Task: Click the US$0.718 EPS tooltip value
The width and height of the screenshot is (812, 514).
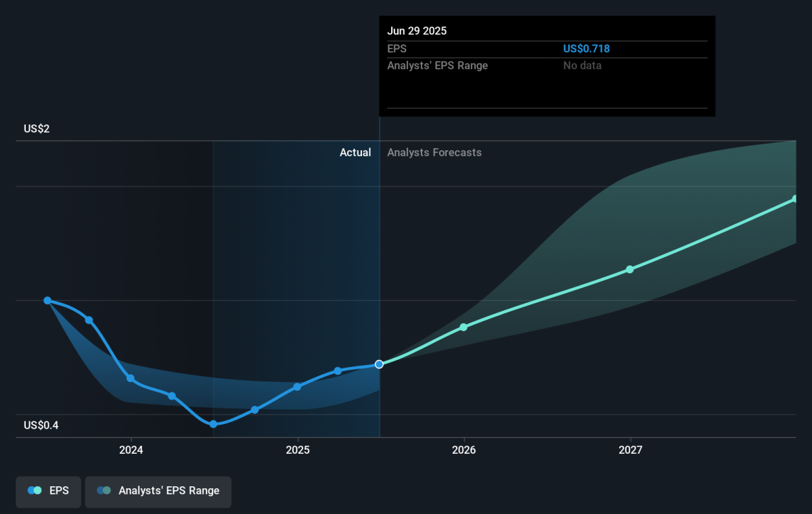Action: [x=587, y=49]
